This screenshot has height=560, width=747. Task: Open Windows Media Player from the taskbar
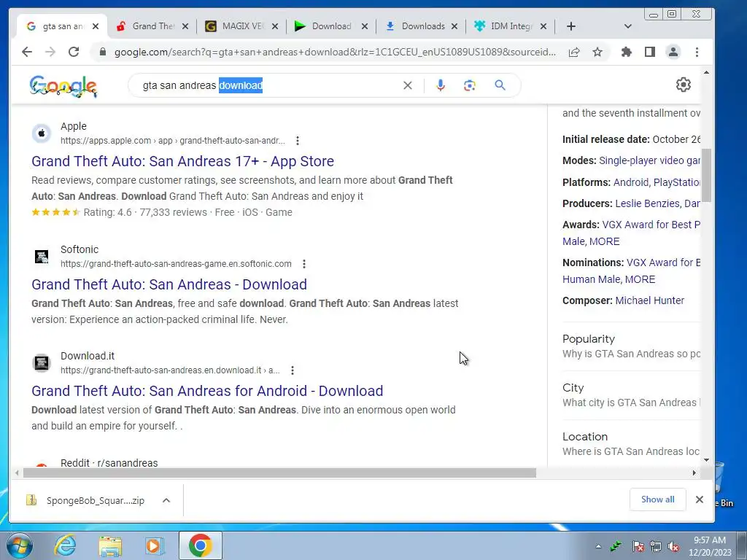coord(155,545)
